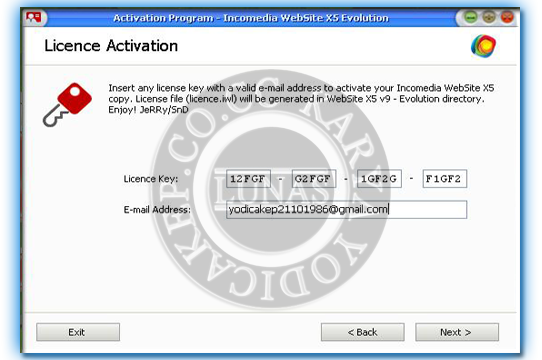Click the 'Enjoy! JeRRy/SnD' text
This screenshot has width=542, height=360.
pyautogui.click(x=148, y=110)
